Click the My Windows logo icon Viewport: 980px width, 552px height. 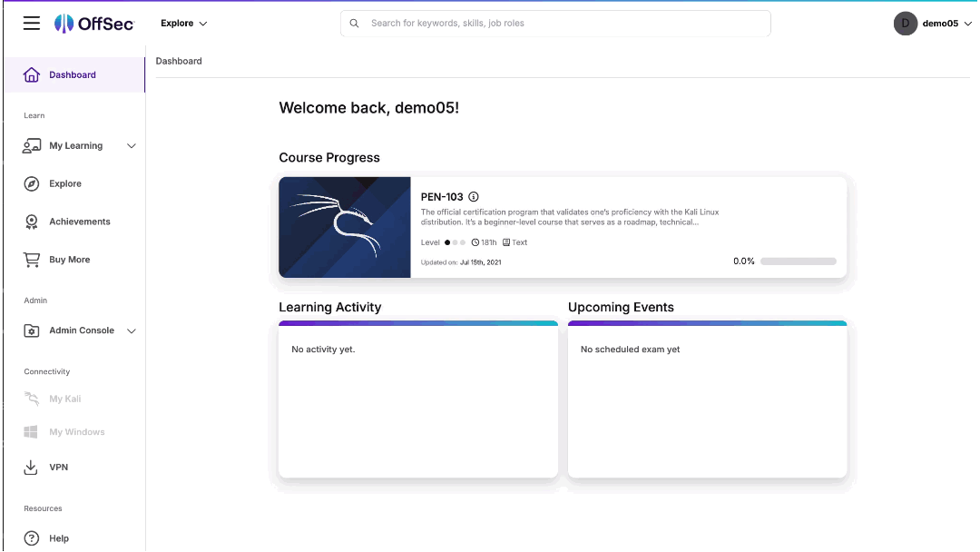(31, 432)
